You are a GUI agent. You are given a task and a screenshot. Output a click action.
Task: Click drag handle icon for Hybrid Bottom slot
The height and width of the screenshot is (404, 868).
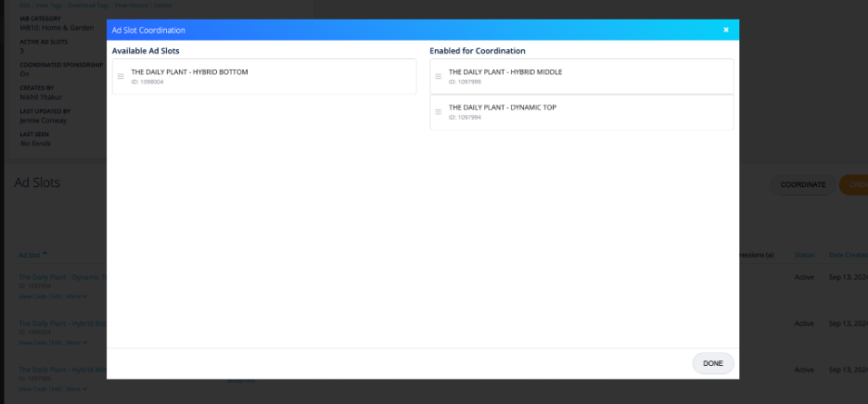pos(121,77)
